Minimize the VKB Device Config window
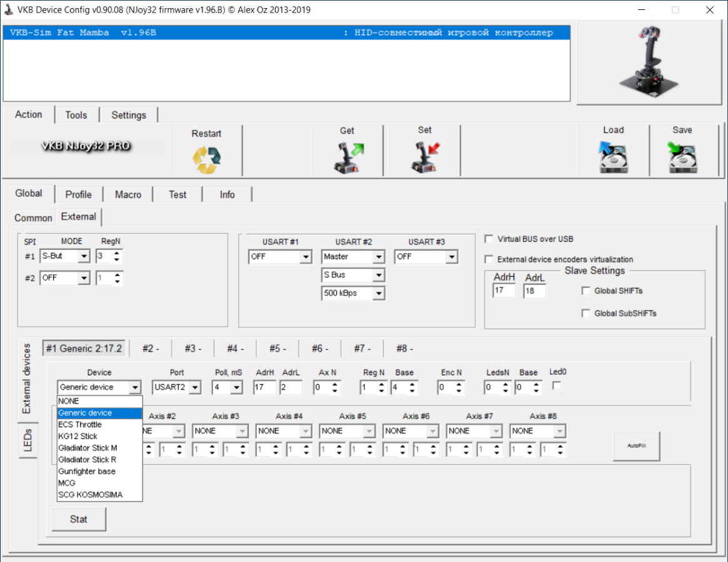 click(642, 10)
